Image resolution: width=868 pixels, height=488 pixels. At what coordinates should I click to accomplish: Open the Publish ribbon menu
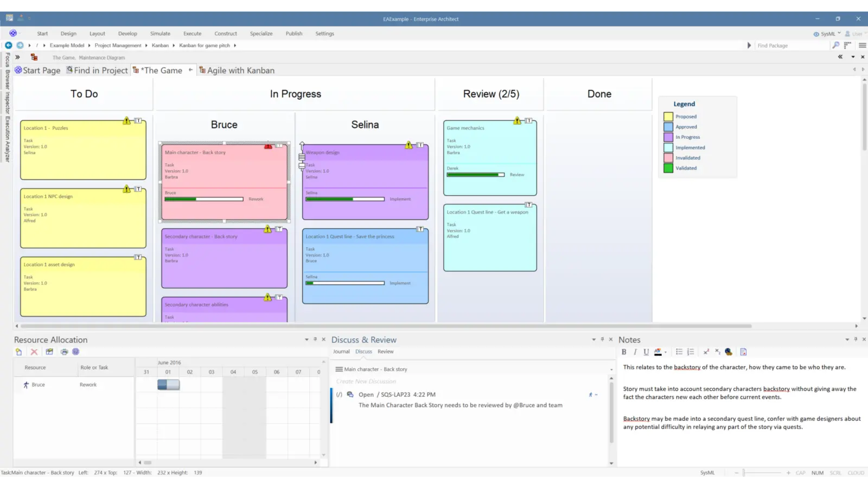pos(293,33)
